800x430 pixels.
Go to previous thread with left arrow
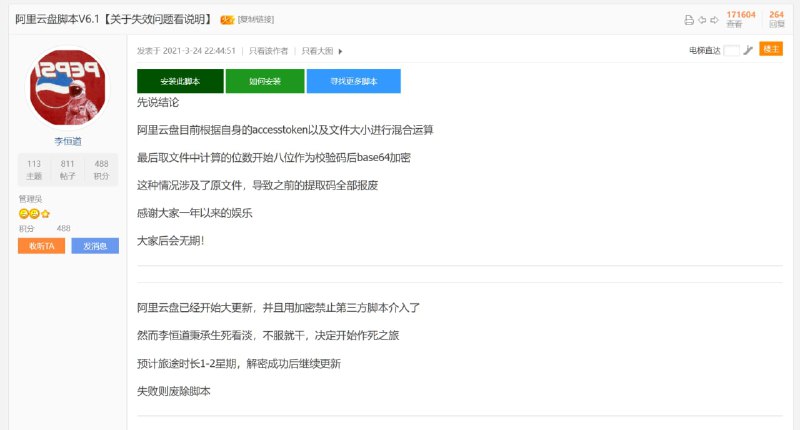tap(702, 20)
